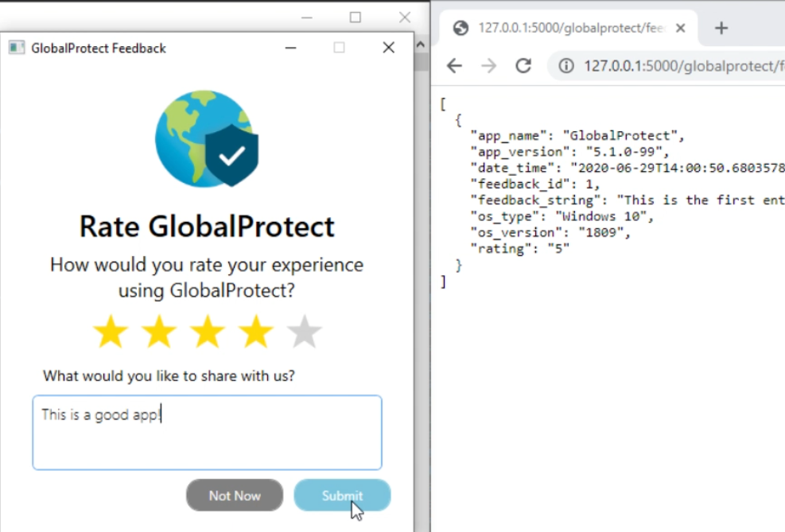Set rating to three stars
Image resolution: width=785 pixels, height=532 pixels.
click(208, 332)
